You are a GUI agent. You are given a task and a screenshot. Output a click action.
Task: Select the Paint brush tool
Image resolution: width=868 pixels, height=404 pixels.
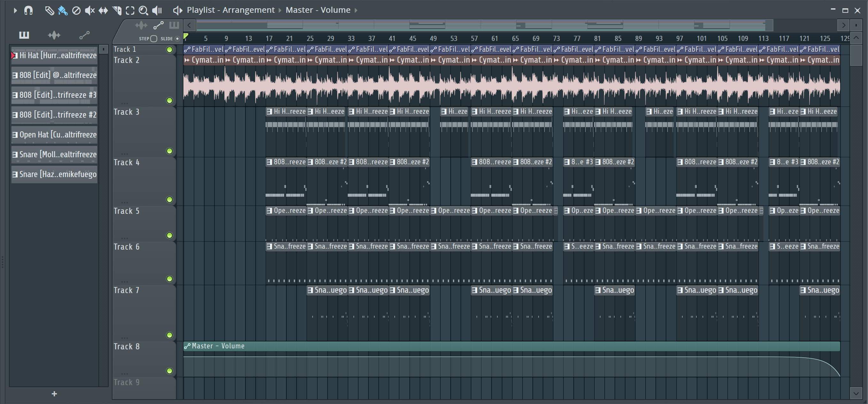pyautogui.click(x=63, y=11)
